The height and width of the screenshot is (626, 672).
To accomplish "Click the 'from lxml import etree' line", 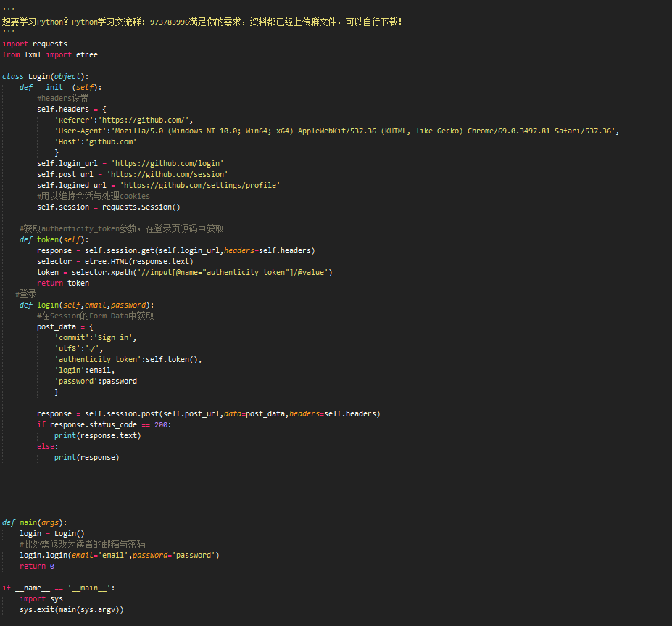I will (x=50, y=54).
